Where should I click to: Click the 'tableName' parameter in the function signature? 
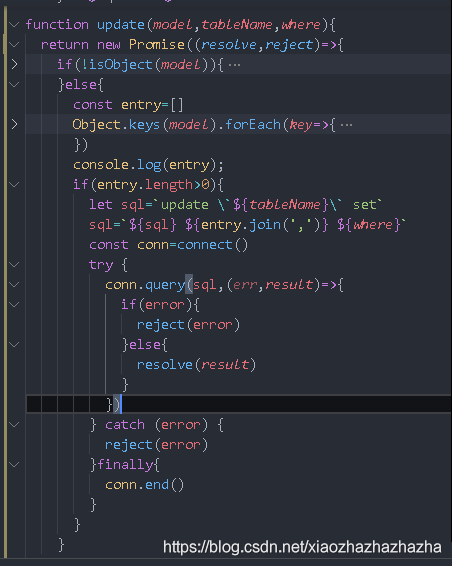point(236,25)
